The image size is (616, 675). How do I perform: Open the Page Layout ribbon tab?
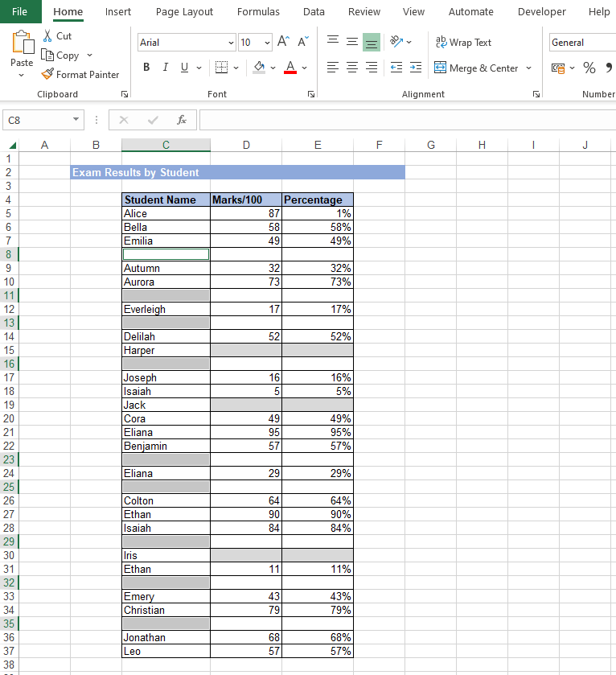(184, 11)
